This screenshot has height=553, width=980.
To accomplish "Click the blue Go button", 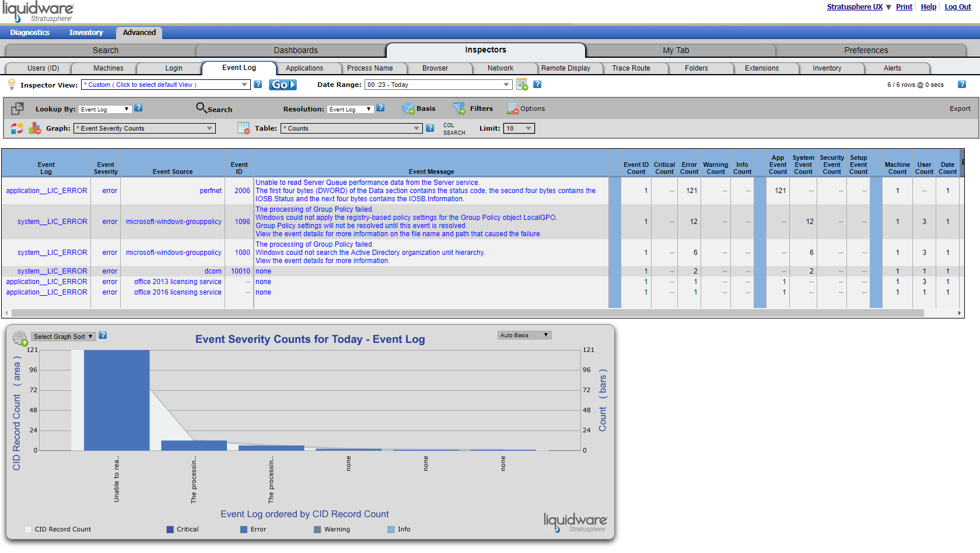I will coord(283,85).
